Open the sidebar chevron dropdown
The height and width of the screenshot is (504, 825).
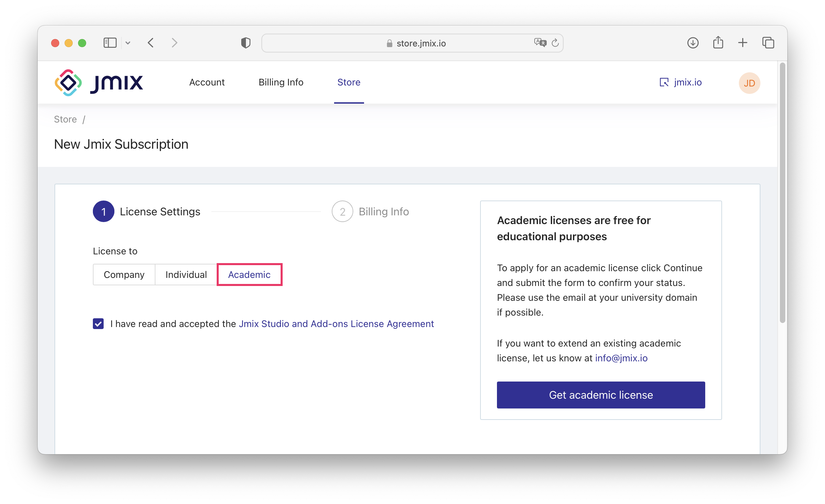point(128,43)
